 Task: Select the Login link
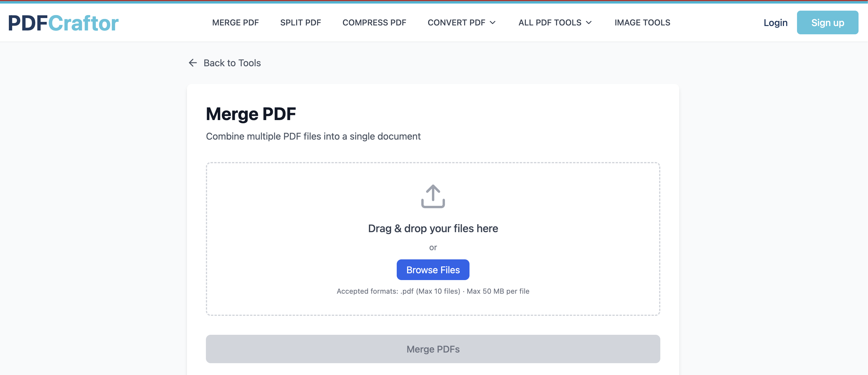click(x=775, y=22)
